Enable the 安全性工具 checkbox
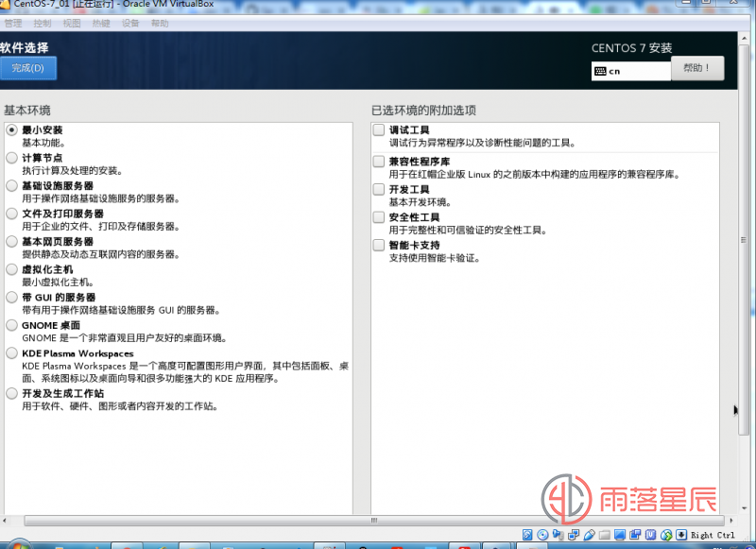756x549 pixels. tap(379, 217)
